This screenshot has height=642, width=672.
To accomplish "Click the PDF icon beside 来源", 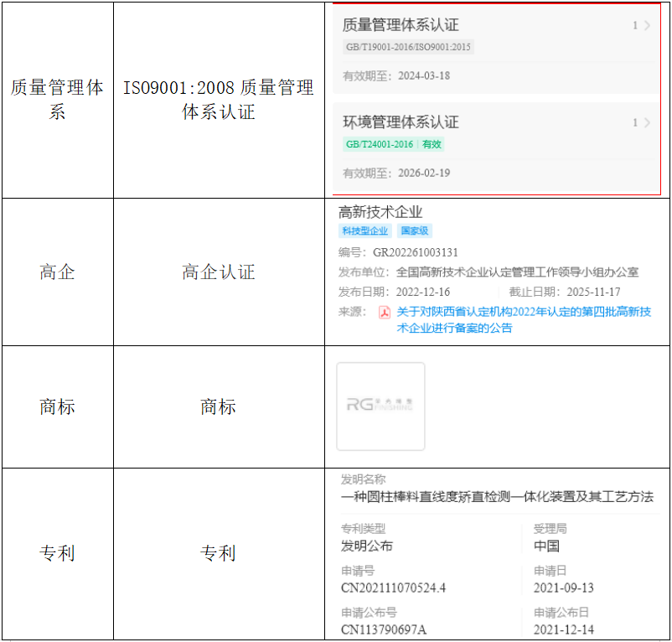I will point(385,313).
